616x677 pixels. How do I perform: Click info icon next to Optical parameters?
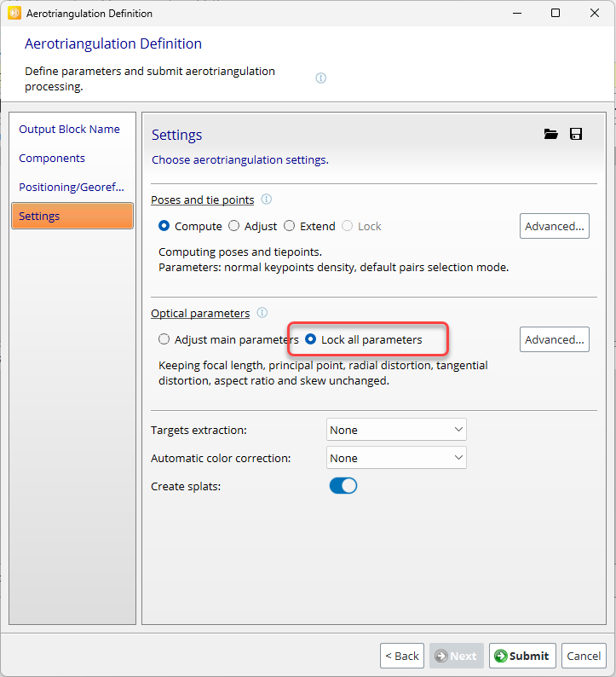pyautogui.click(x=262, y=313)
